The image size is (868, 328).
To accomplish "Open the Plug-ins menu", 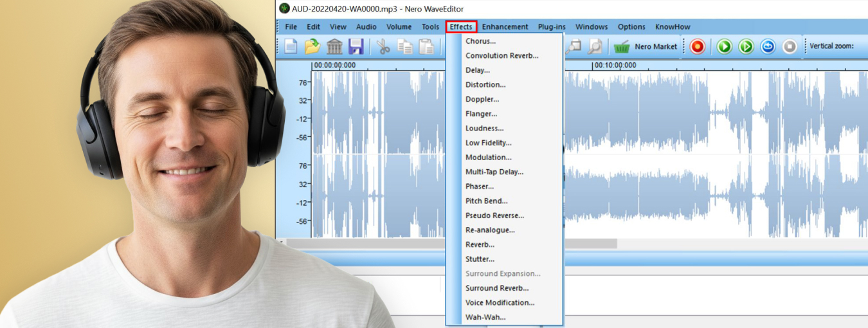I will click(x=552, y=26).
